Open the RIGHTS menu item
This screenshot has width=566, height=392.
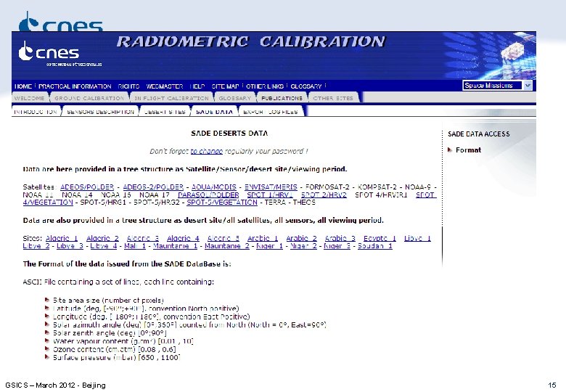(x=128, y=86)
